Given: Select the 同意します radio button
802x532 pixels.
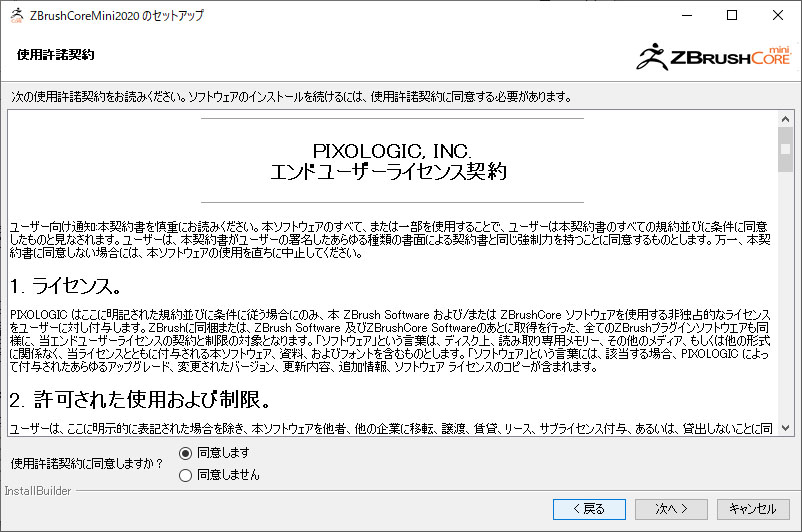Looking at the screenshot, I should point(185,453).
